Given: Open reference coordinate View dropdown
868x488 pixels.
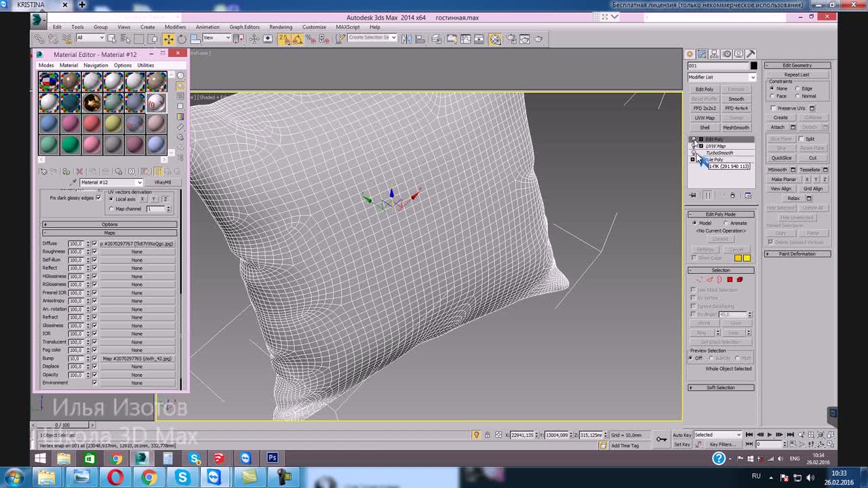Looking at the screenshot, I should [217, 38].
